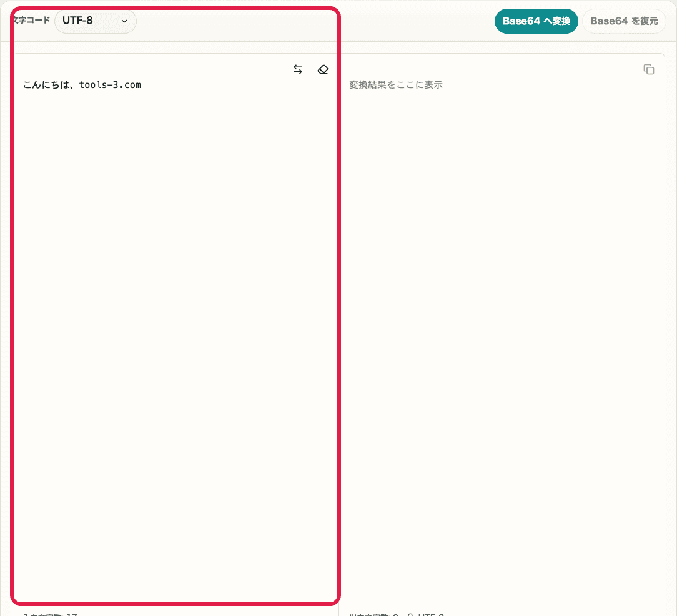Select the "UTF-8" text in the encoding selector
677x616 pixels.
(x=77, y=21)
